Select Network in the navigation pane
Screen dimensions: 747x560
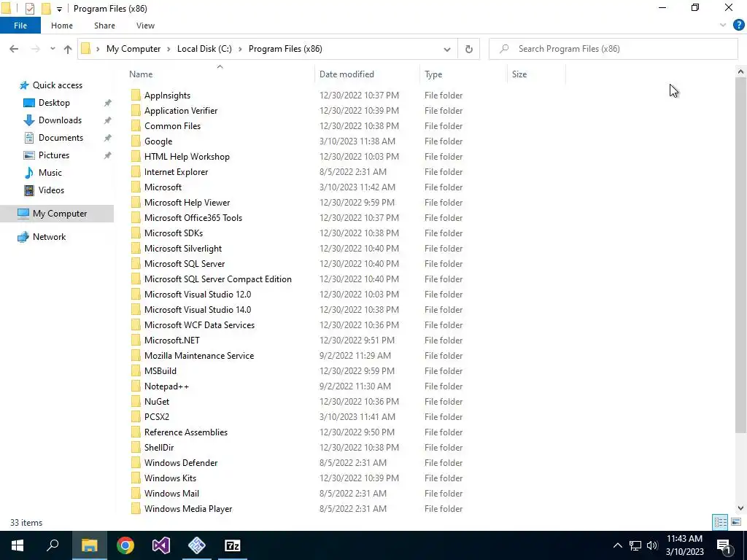49,237
